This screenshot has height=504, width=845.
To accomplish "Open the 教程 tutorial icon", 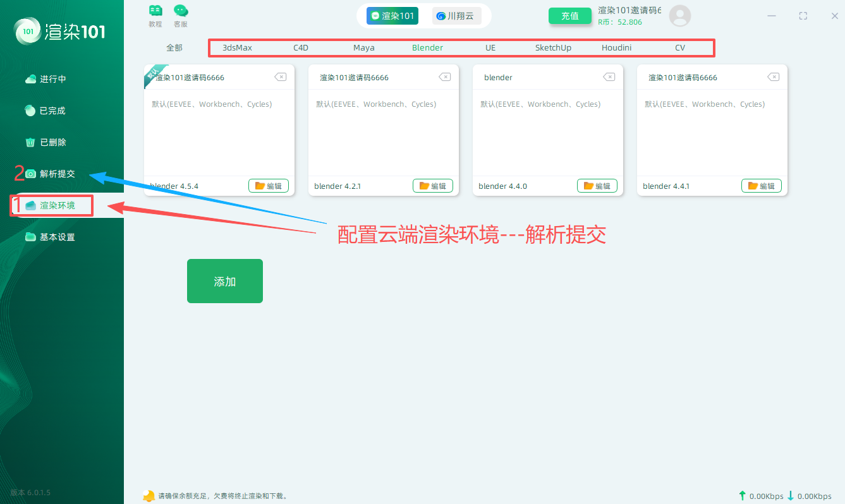I will (x=155, y=16).
